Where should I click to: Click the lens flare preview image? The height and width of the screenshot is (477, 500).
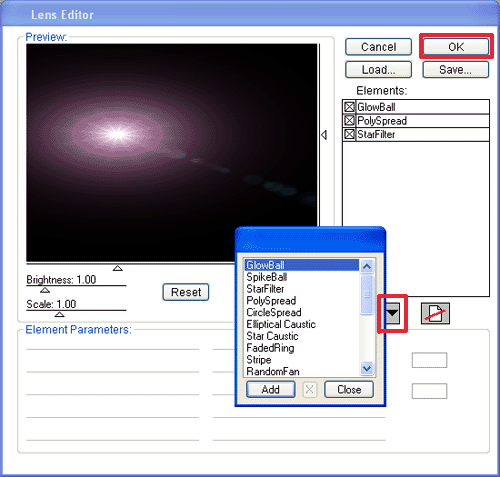pos(172,153)
